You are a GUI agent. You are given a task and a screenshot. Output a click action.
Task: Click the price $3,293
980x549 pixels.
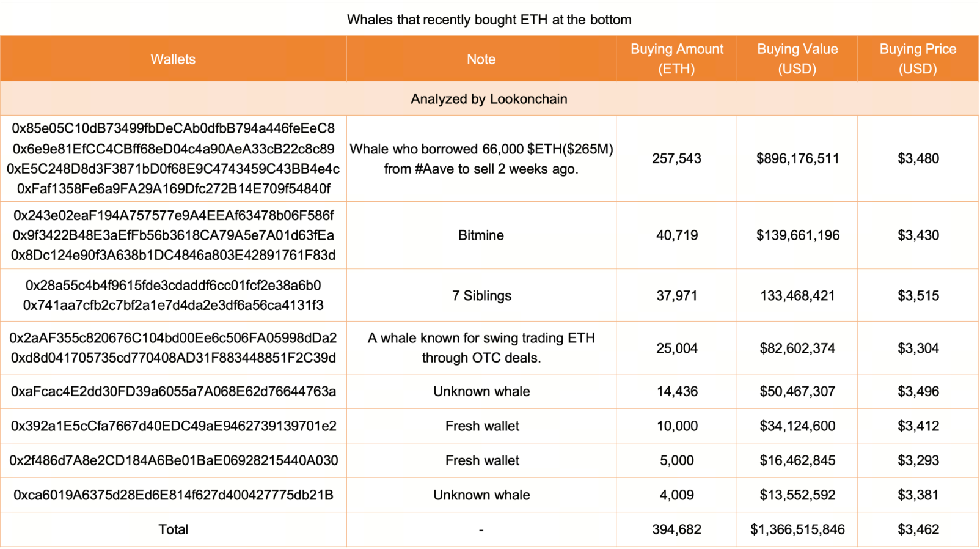pos(918,461)
